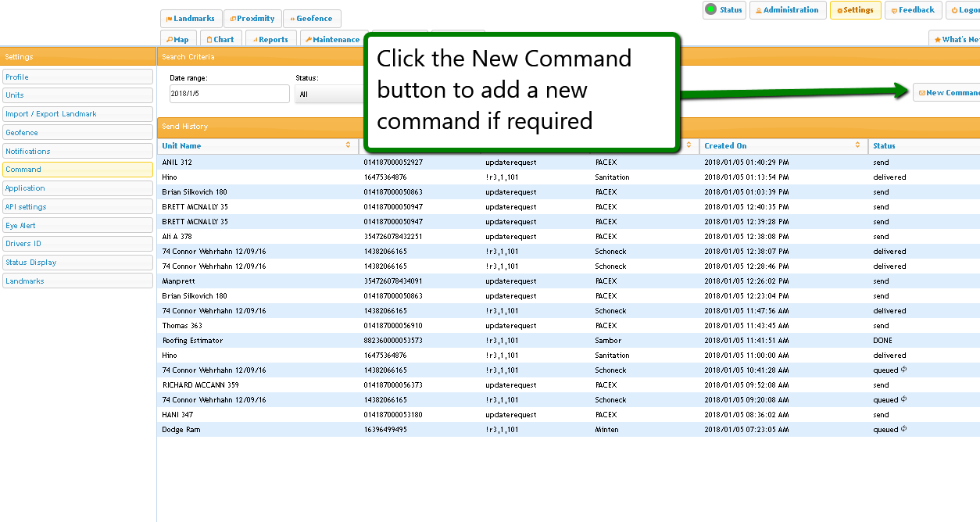980x522 pixels.
Task: Open the Administration page
Action: pos(787,10)
